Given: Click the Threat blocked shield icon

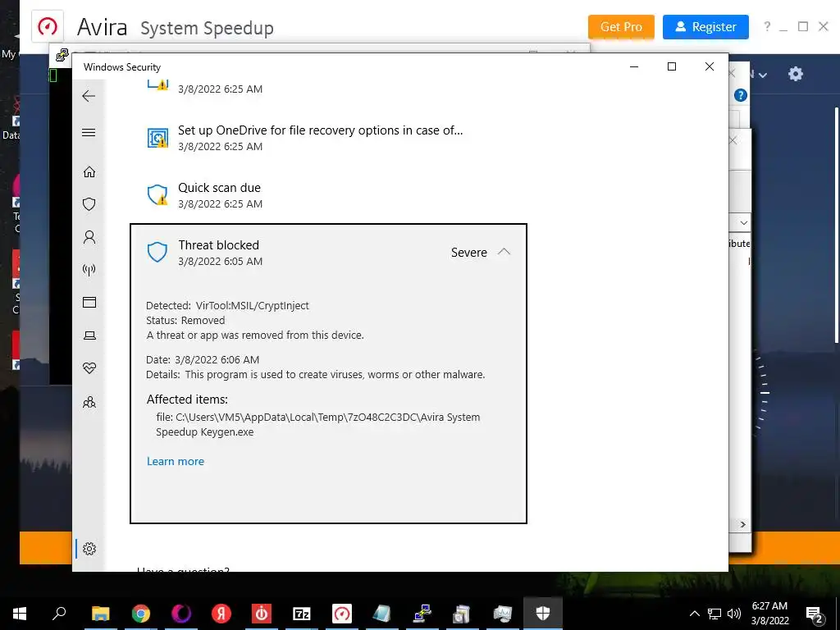Looking at the screenshot, I should [x=157, y=252].
